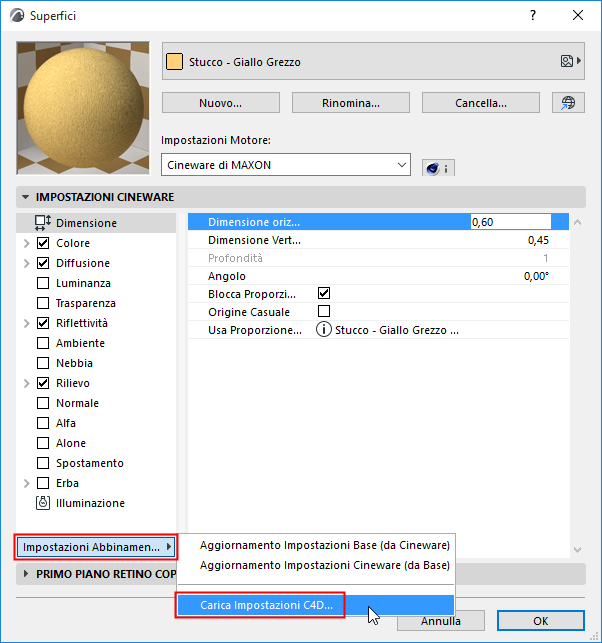Choose Carica Impostazioni C4D menu entry

(316, 605)
